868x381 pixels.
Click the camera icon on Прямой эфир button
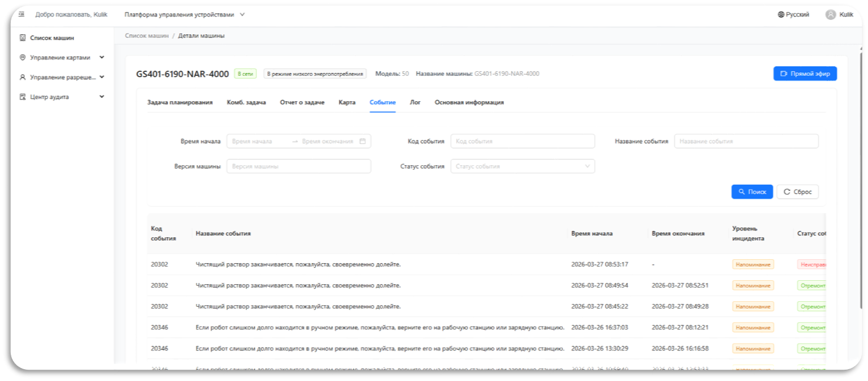coord(784,74)
